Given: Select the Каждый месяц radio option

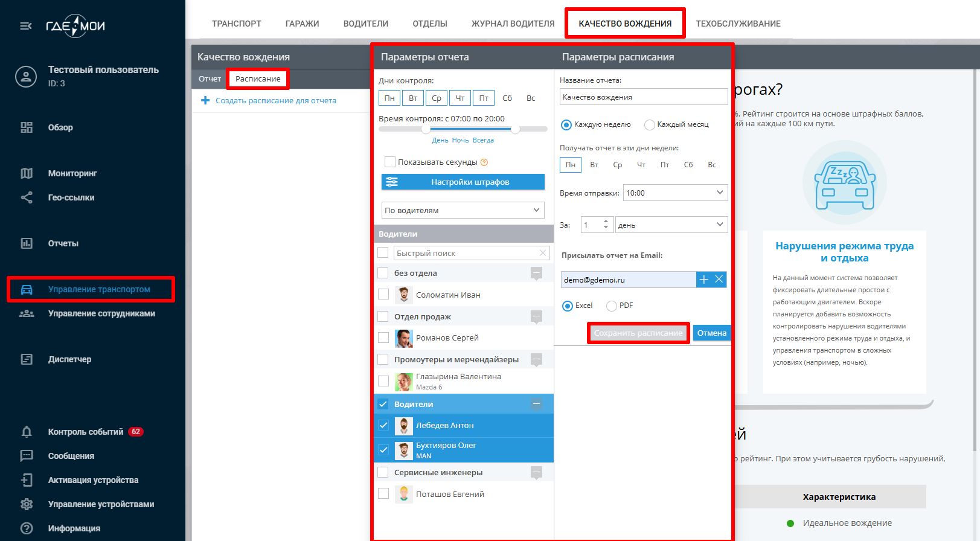Looking at the screenshot, I should tap(650, 125).
